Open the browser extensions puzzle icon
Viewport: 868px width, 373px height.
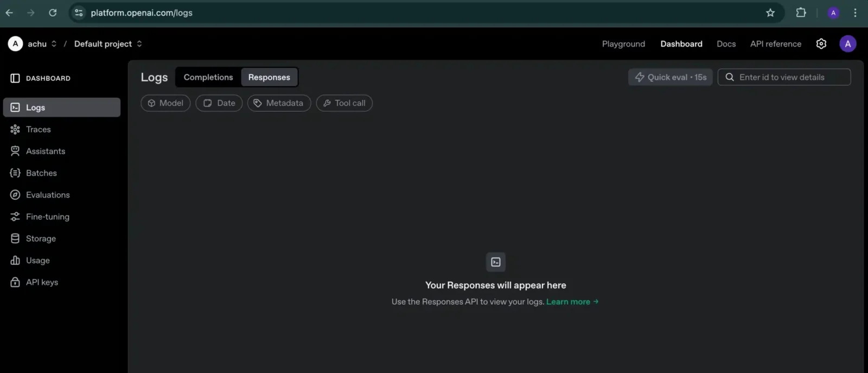point(801,12)
